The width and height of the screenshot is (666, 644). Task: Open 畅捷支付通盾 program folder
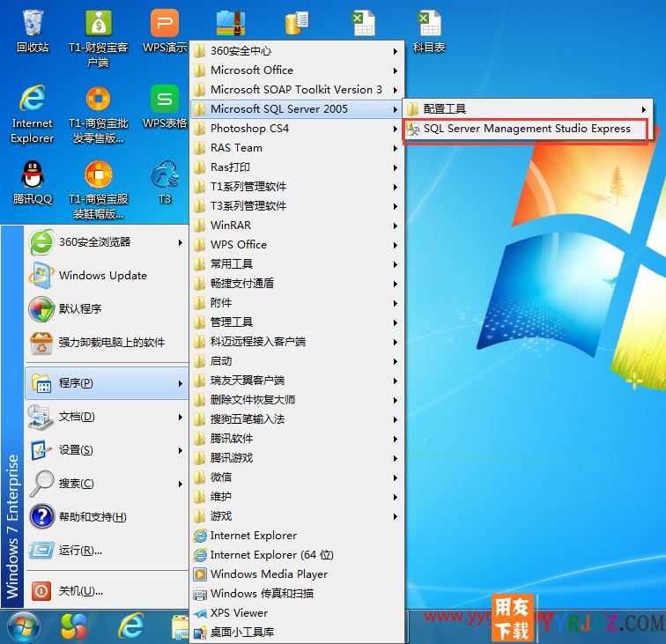click(x=297, y=284)
